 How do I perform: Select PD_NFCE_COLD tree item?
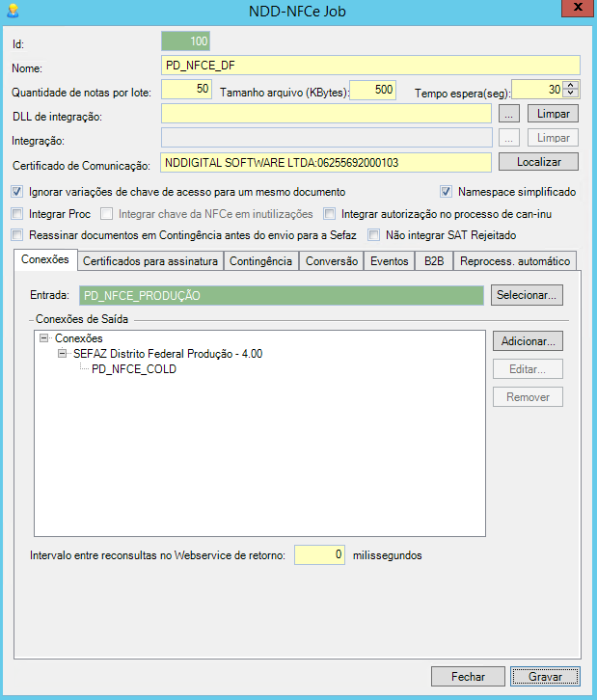point(133,369)
